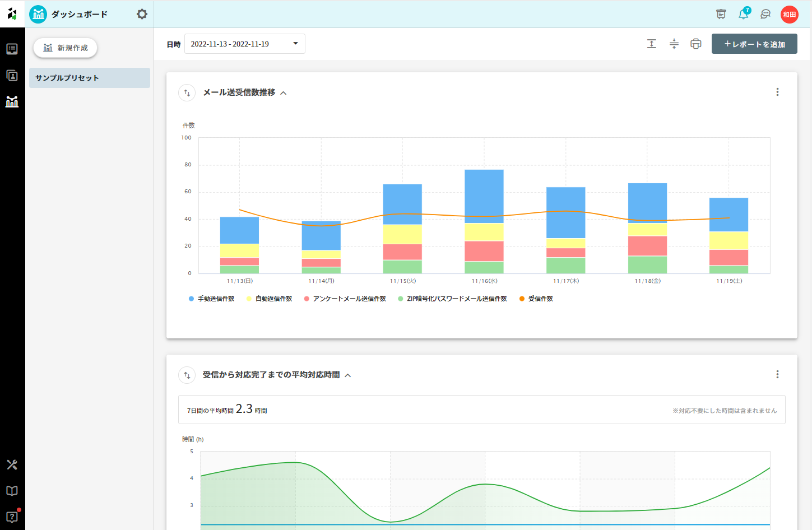Click the dashboard settings gear icon

click(x=142, y=14)
